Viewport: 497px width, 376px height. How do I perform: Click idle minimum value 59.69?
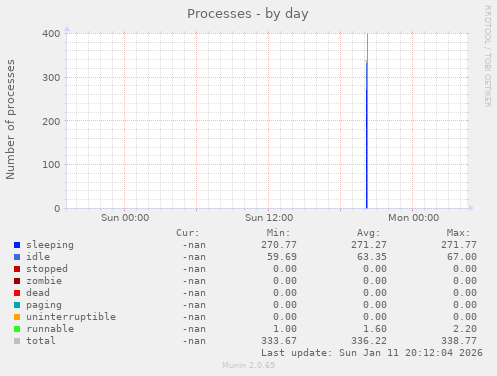coord(282,257)
